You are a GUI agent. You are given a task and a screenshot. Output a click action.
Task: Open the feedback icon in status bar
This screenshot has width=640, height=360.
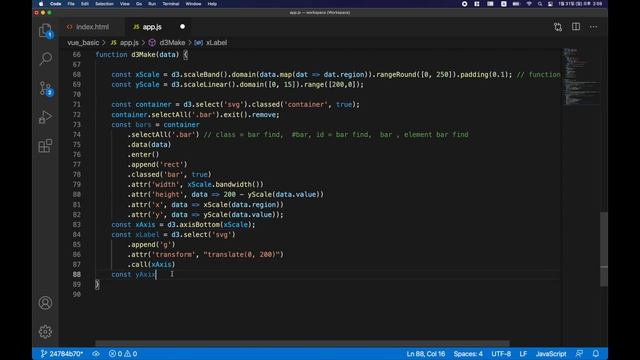pos(579,353)
